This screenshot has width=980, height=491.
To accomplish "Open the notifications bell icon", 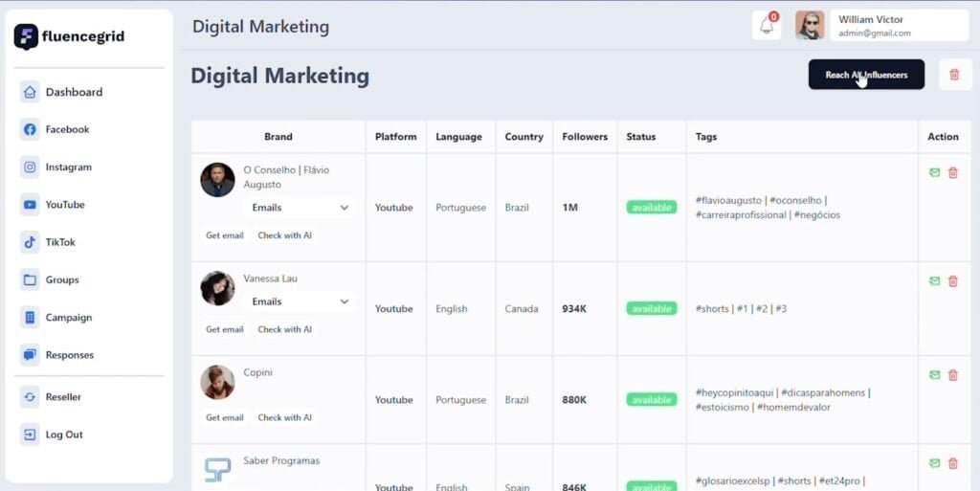I will (x=767, y=26).
